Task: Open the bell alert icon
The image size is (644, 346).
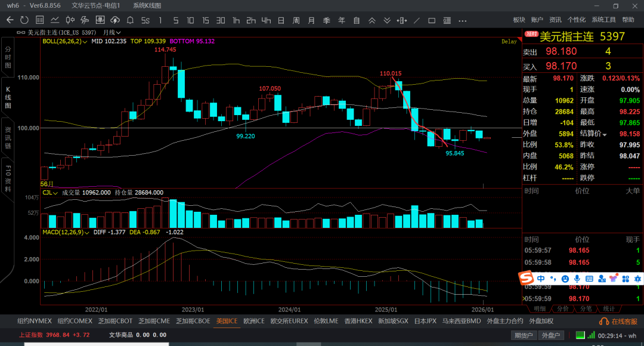Action: (x=130, y=20)
